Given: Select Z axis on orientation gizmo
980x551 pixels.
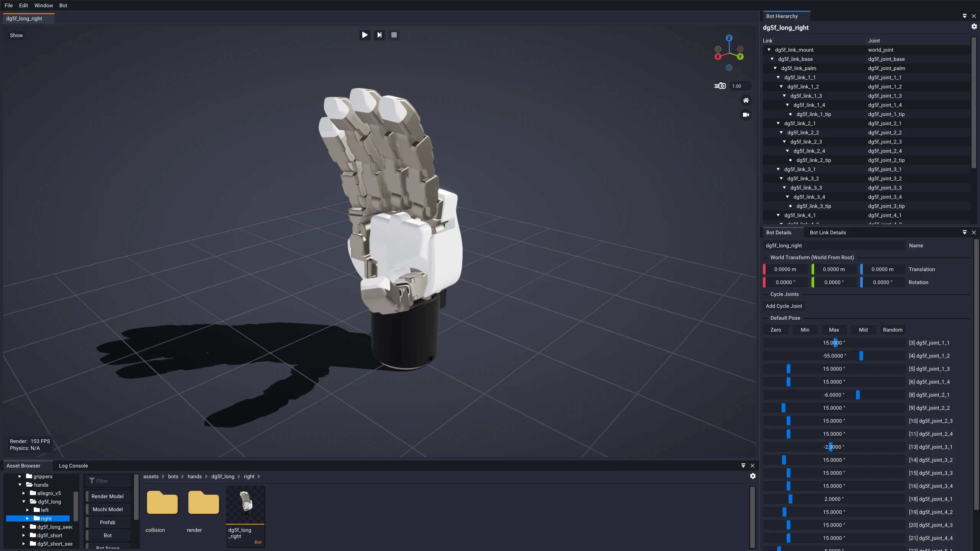Looking at the screenshot, I should [x=729, y=38].
